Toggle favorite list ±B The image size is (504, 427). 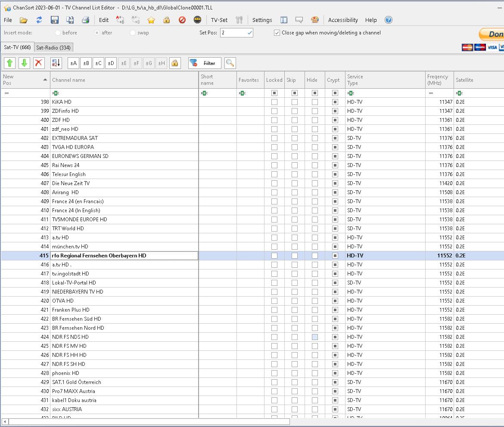pos(86,63)
